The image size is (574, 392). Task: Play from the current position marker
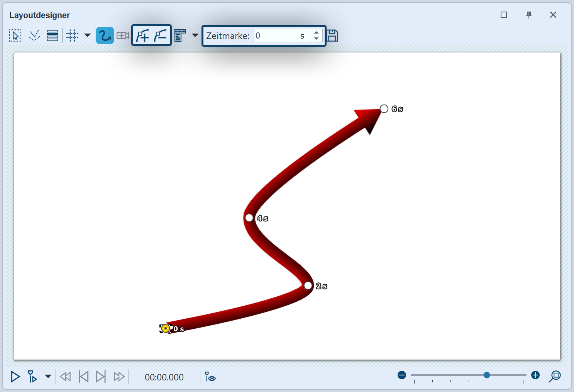[x=32, y=377]
